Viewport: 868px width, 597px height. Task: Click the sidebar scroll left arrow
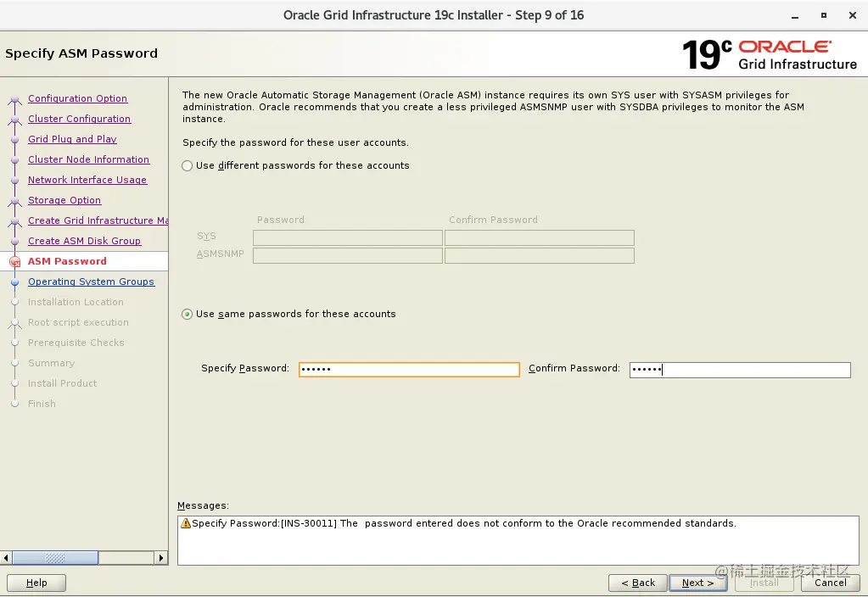tap(6, 558)
